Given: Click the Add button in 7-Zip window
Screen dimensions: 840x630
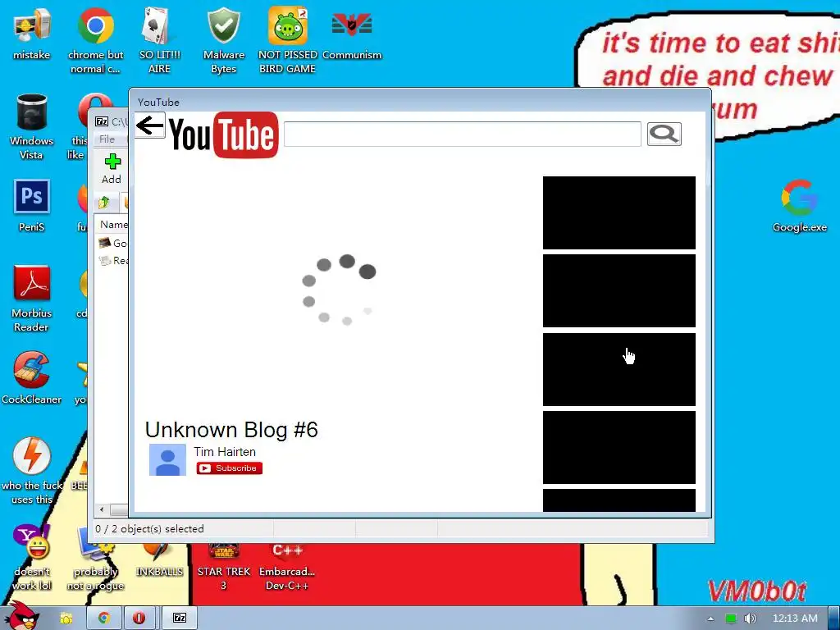Looking at the screenshot, I should [x=112, y=169].
